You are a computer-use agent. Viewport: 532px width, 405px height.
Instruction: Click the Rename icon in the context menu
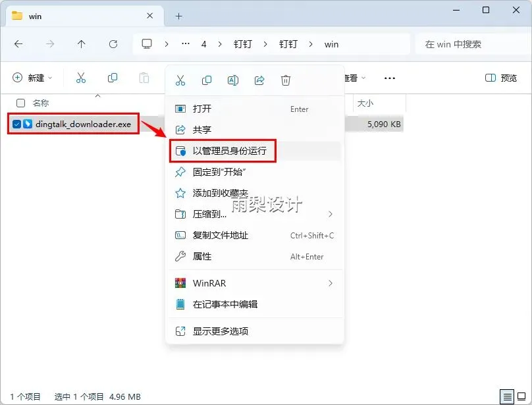point(233,80)
